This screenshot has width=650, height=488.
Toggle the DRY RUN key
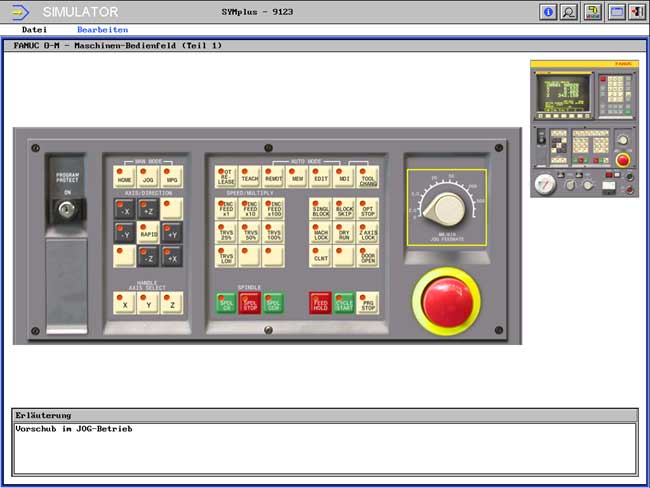click(x=344, y=233)
